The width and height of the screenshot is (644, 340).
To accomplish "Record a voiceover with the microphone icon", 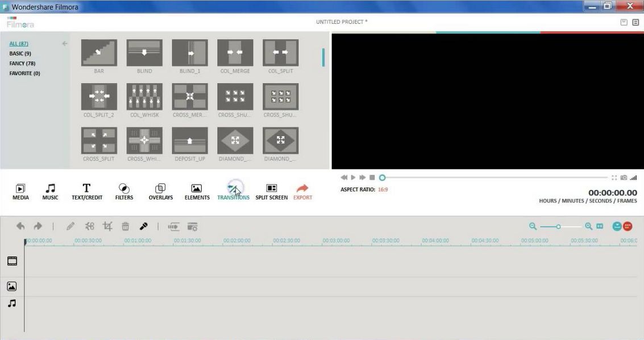I will pyautogui.click(x=144, y=226).
